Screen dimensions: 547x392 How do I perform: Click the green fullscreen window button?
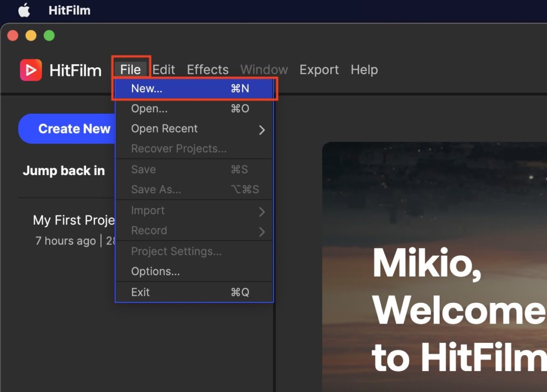click(49, 36)
